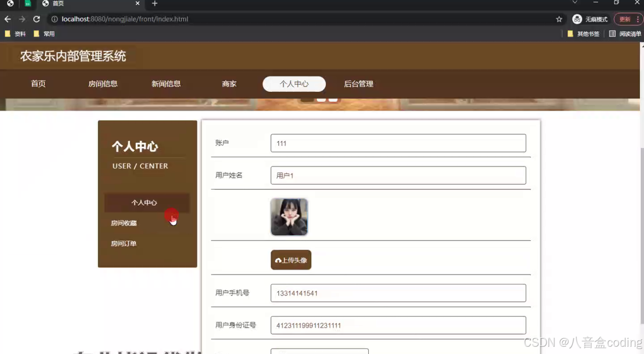Open the 房间收藏 sidebar link
This screenshot has width=644, height=354.
click(x=123, y=222)
